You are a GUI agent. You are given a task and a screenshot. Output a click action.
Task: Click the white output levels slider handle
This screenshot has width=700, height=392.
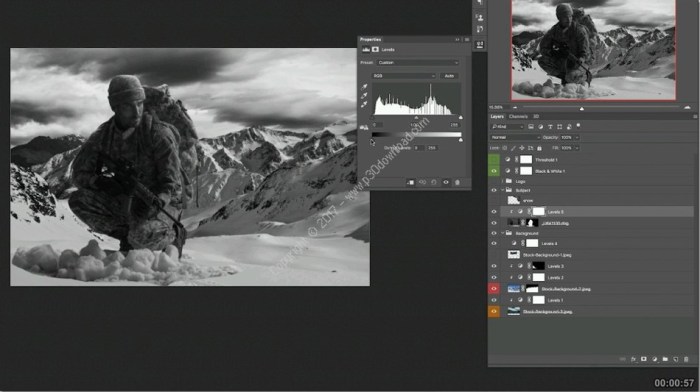click(x=461, y=140)
